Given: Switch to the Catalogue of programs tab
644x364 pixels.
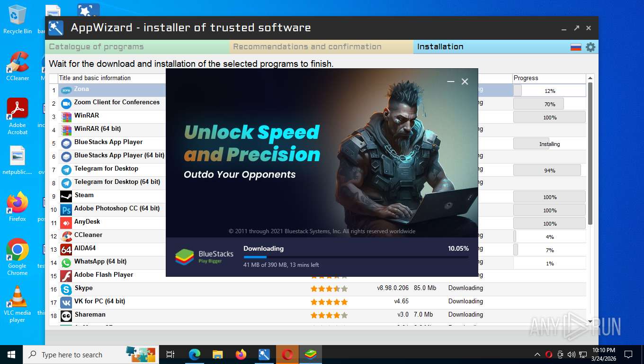Looking at the screenshot, I should pyautogui.click(x=137, y=46).
